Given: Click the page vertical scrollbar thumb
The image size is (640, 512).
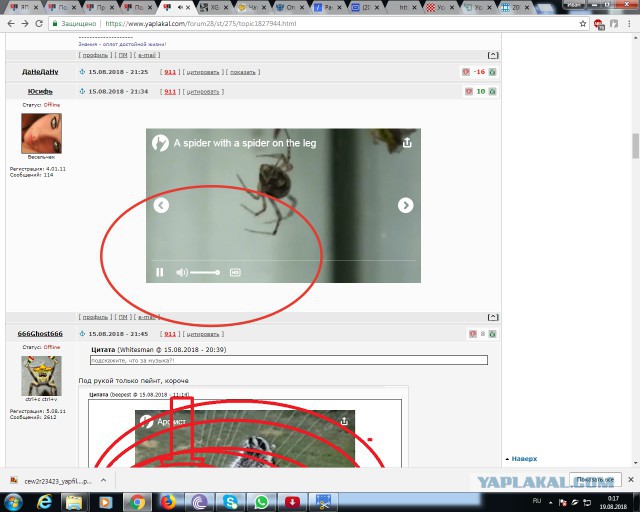Looking at the screenshot, I should pos(635,145).
